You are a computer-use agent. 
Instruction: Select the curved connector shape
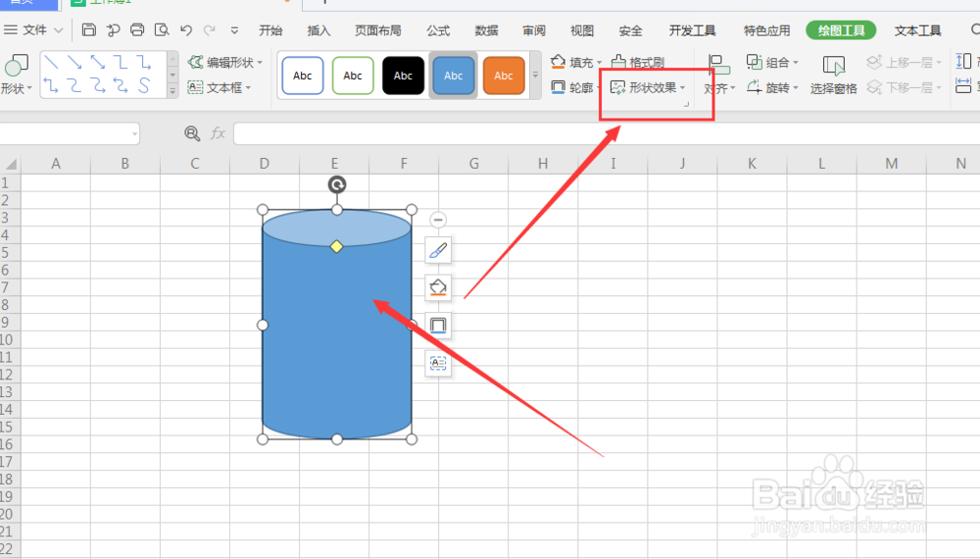pos(74,85)
